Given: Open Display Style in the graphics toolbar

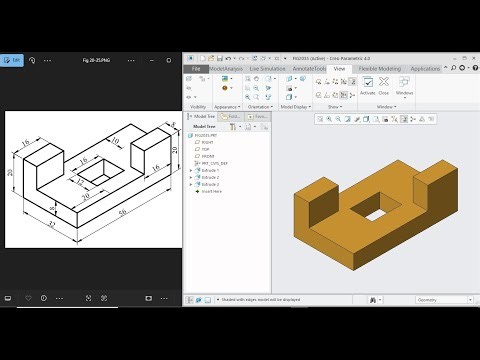Looking at the screenshot, I should click(366, 119).
